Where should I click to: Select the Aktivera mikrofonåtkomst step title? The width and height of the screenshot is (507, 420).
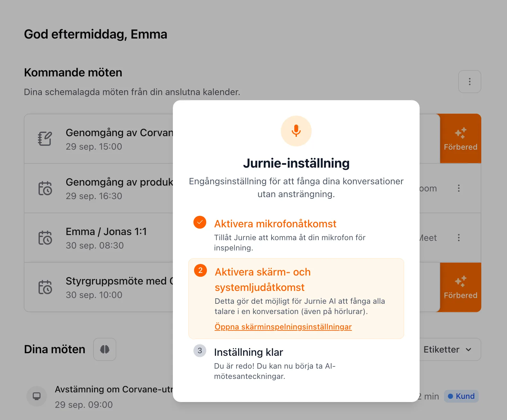(275, 224)
